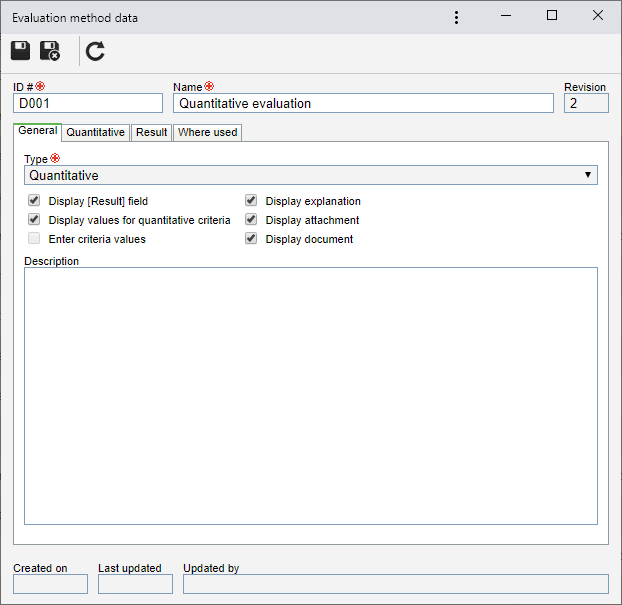The height and width of the screenshot is (605, 622).
Task: Click the Evaluation method data window title
Action: tap(75, 18)
